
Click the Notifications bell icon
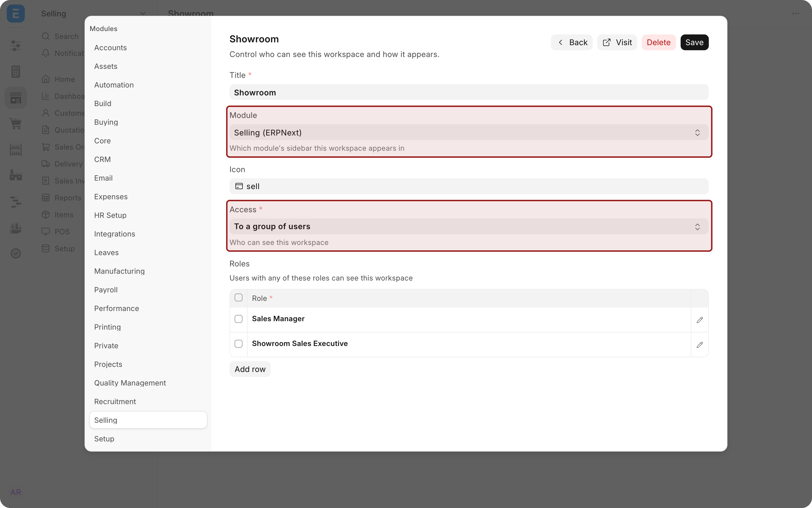click(x=46, y=53)
